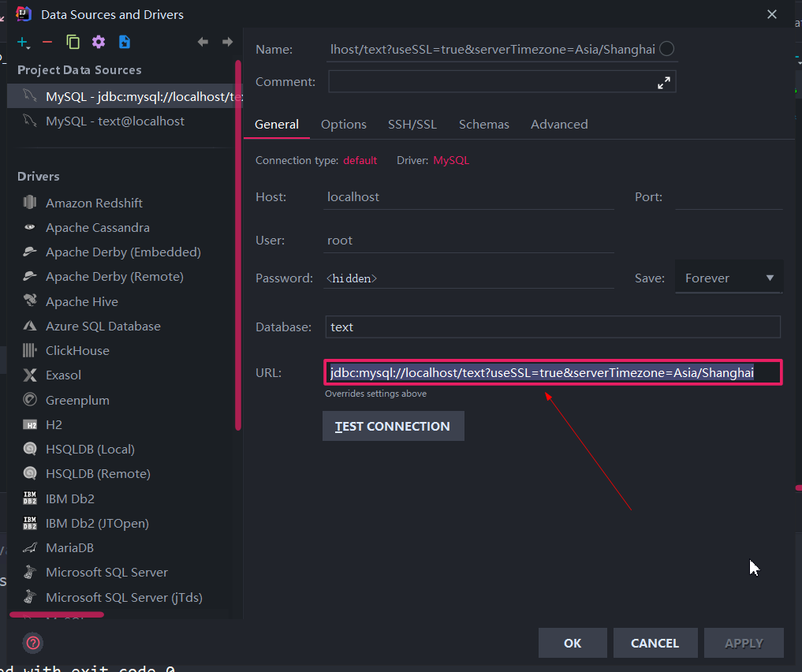This screenshot has width=802, height=672.
Task: Open help using the question mark icon
Action: point(32,644)
